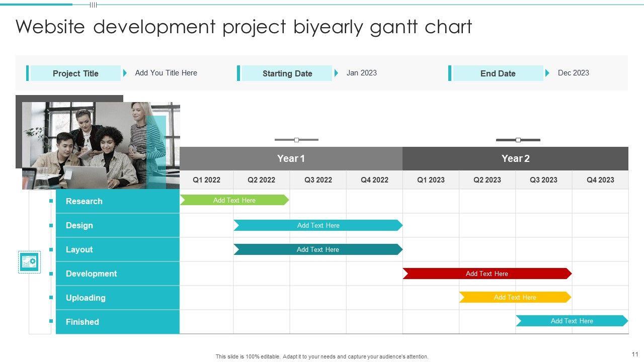Screen dimensions: 644x362
Task: Click the Layout task row label
Action: click(x=118, y=249)
